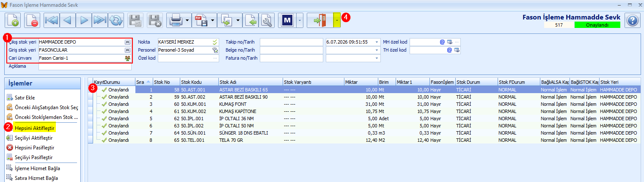Screen dimensions: 644x182
Task: Select the cell TELA 70 GR
Action: pos(250,140)
